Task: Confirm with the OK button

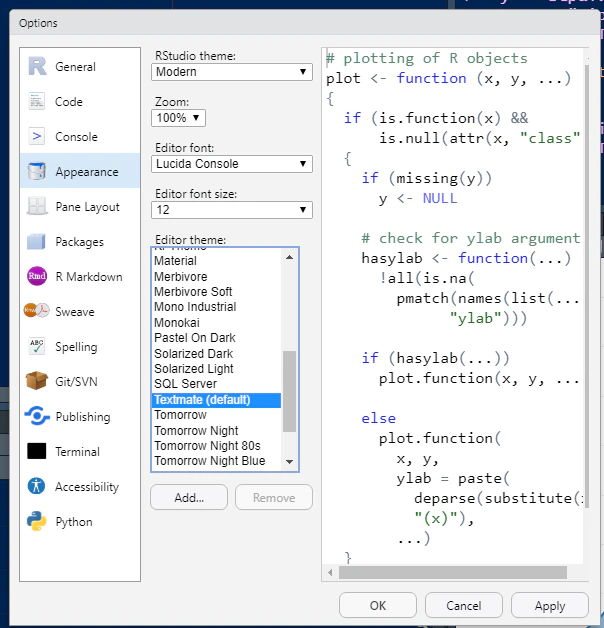Action: [x=378, y=605]
